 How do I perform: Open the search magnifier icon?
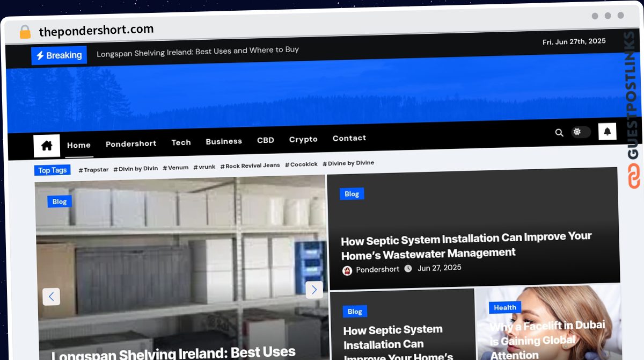[x=559, y=133]
